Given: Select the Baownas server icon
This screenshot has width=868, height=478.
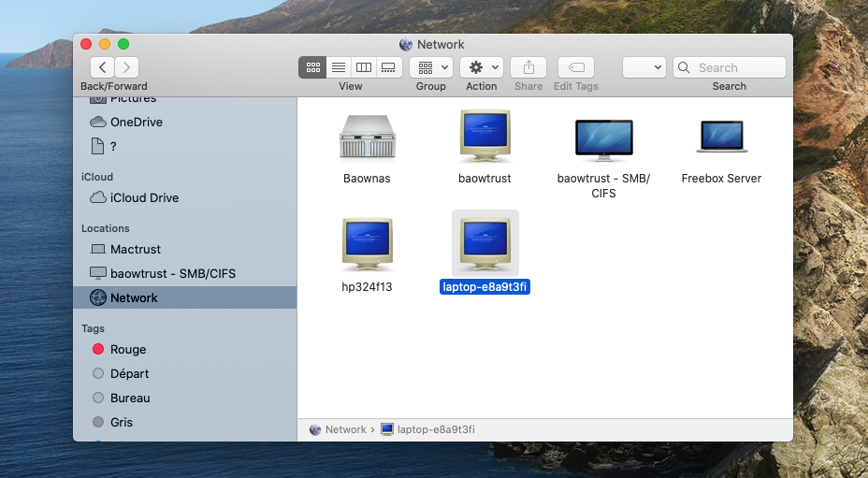Looking at the screenshot, I should tap(367, 137).
